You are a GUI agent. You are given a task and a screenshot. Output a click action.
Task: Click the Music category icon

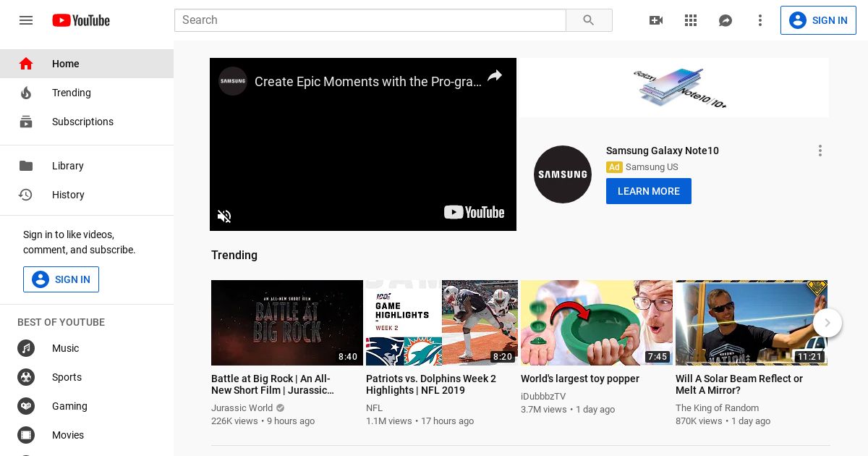[26, 348]
